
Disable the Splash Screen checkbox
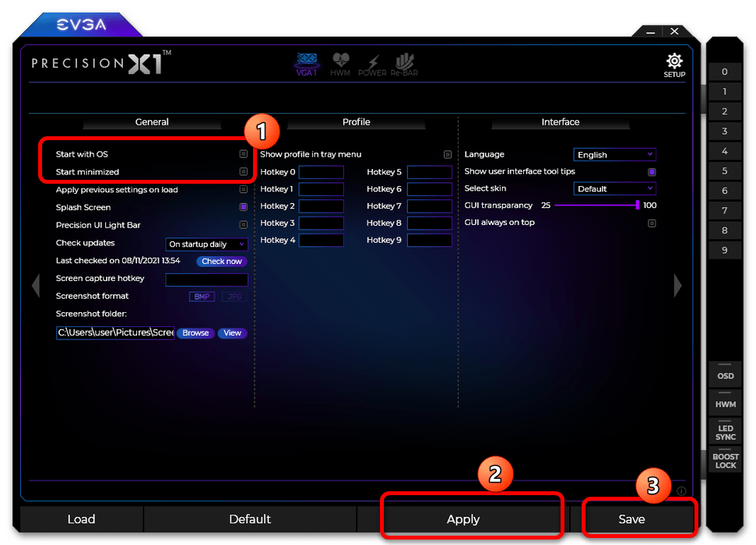point(243,207)
